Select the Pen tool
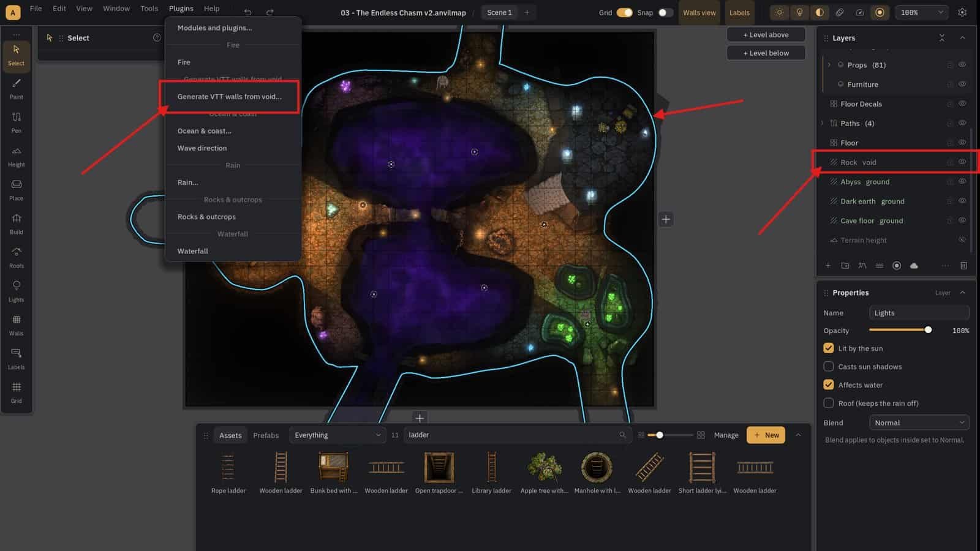Screen dimensions: 980x551 (17, 122)
